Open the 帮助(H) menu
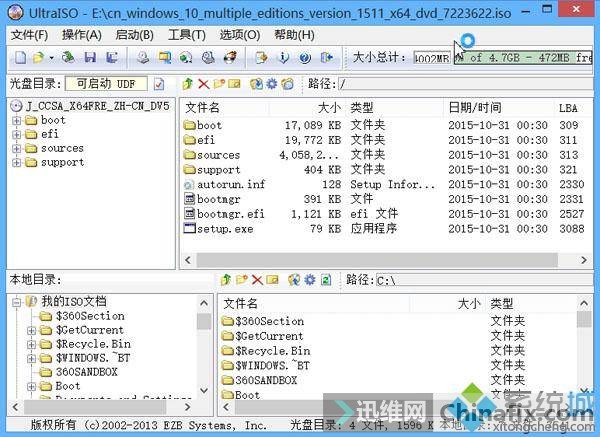 pyautogui.click(x=294, y=35)
